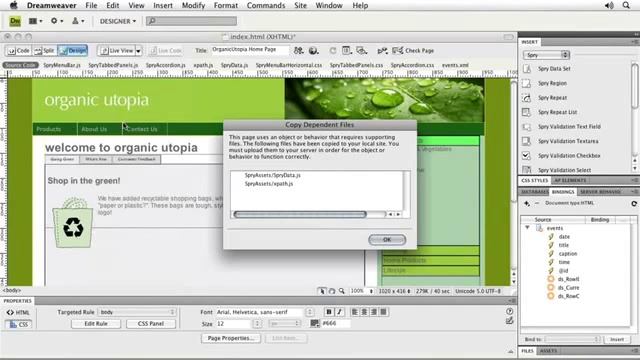
Task: Open the Extend Dreamweaver gear menu
Action: [56, 21]
